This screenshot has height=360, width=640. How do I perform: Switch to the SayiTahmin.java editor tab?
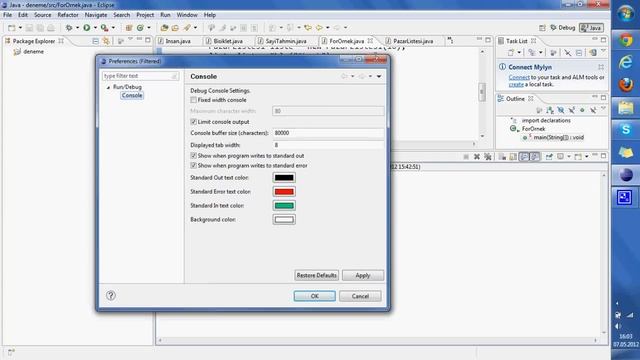285,41
